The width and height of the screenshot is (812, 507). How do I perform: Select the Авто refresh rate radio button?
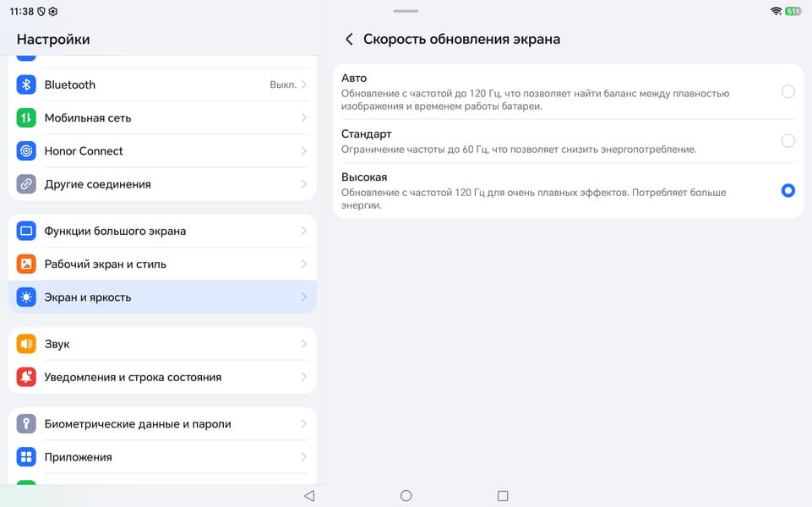click(787, 91)
